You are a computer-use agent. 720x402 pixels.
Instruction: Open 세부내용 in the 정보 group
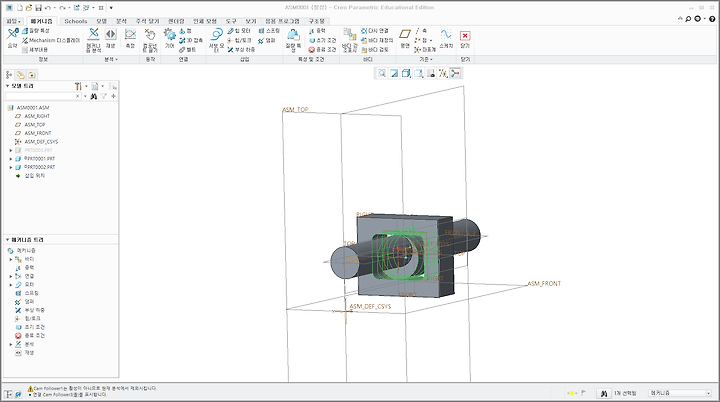click(x=35, y=50)
